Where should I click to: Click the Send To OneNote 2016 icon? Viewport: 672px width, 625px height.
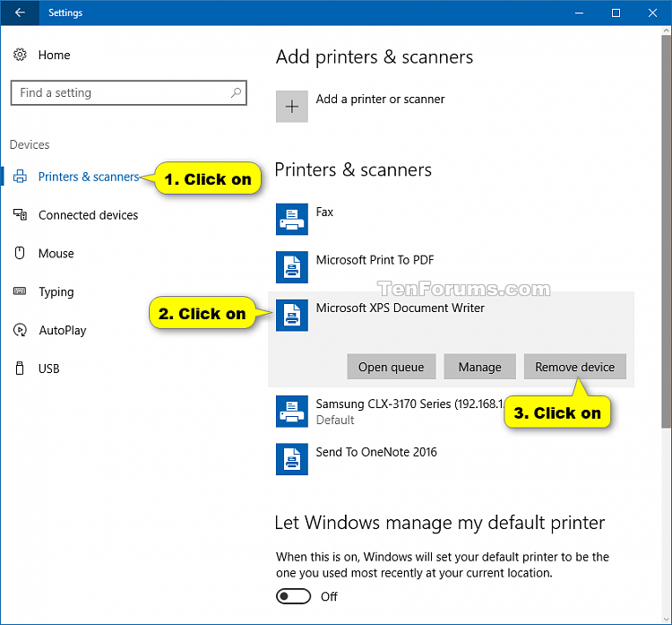(292, 459)
